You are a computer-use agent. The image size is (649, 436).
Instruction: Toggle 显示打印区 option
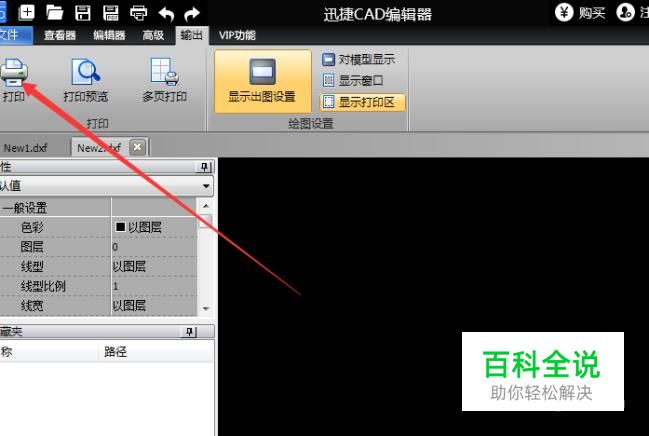[362, 102]
